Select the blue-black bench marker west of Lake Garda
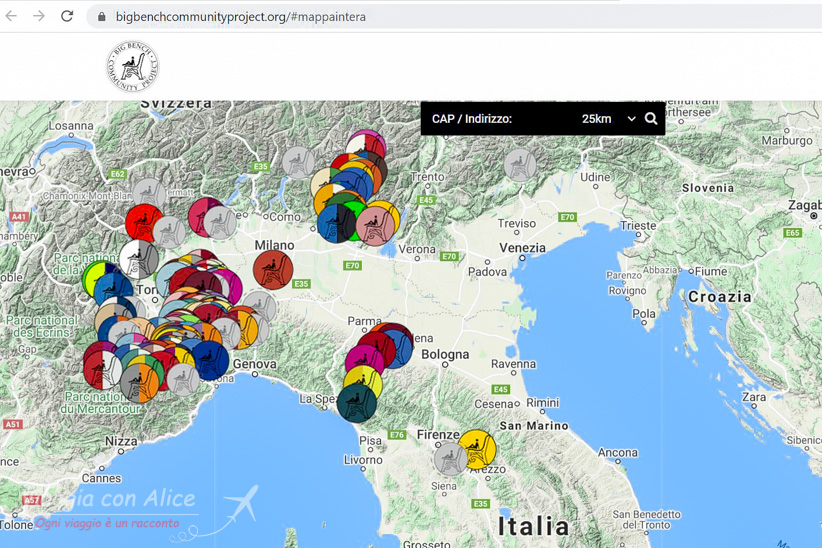 (336, 223)
